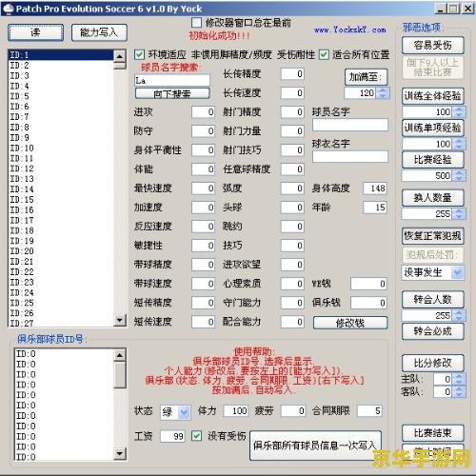Adjust the 主队 score stepper
Screen dimensions: 476x476
coord(459,379)
